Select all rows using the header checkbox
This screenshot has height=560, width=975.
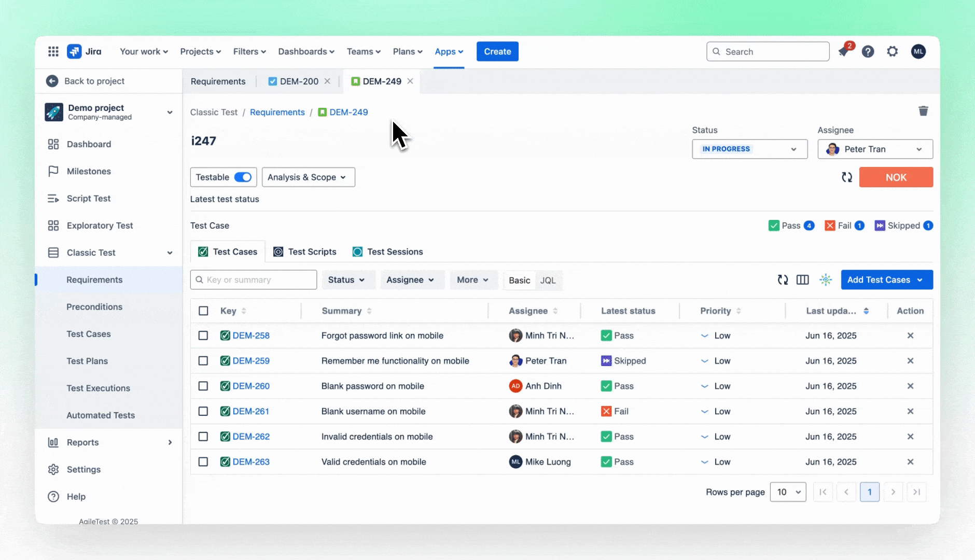[203, 310]
